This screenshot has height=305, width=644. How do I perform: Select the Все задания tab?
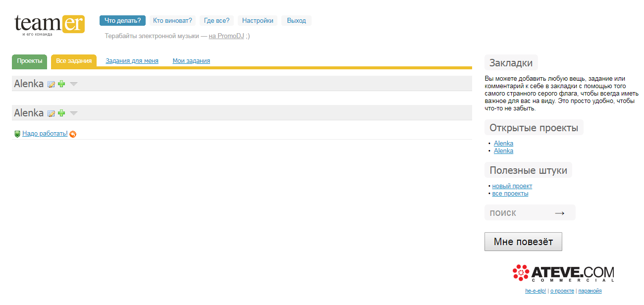(74, 61)
